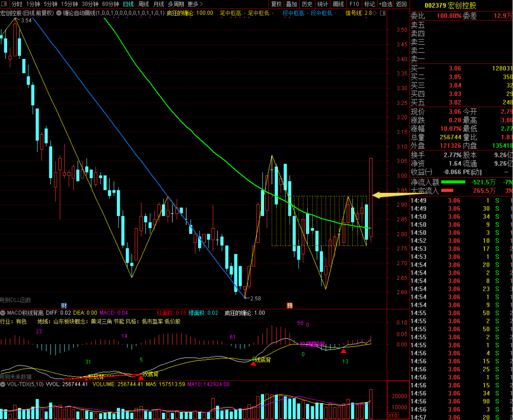Open the 预 forecast marker on the timeline
This screenshot has height=420, width=513.
pos(290,305)
